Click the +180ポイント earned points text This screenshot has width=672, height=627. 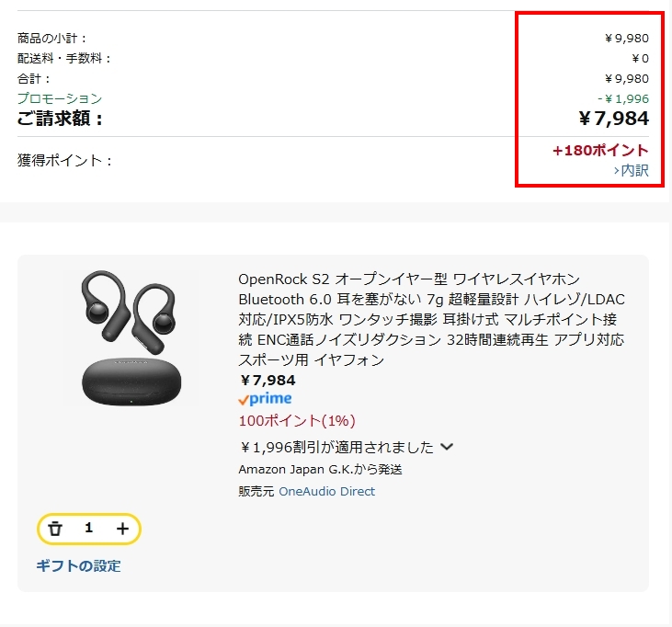click(x=600, y=151)
